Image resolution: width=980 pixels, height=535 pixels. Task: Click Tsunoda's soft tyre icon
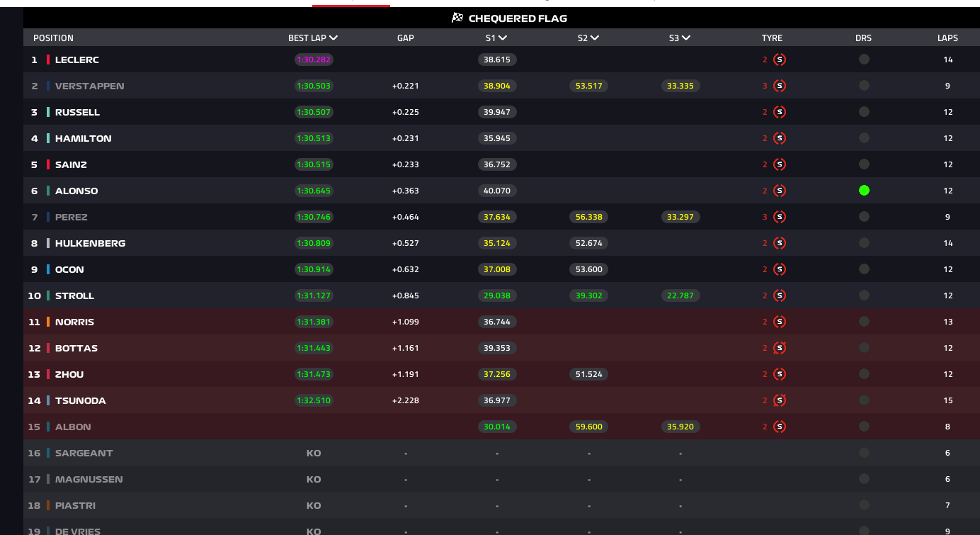780,400
